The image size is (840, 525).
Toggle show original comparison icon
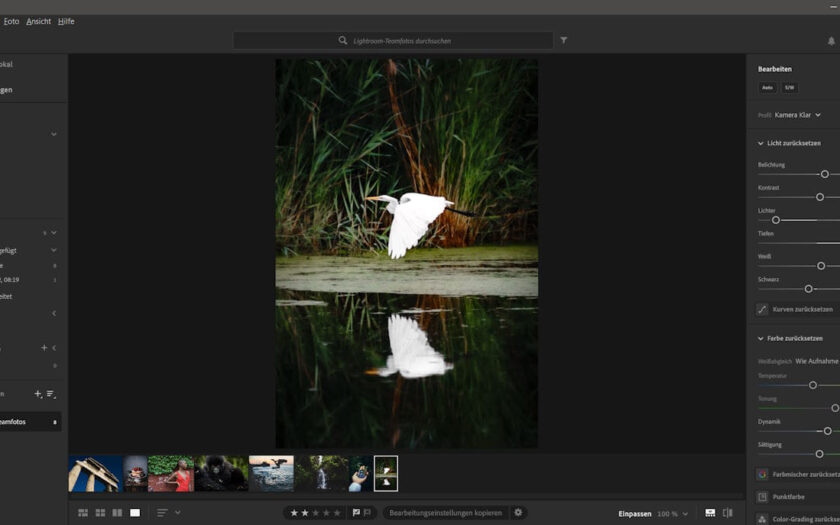click(x=728, y=513)
